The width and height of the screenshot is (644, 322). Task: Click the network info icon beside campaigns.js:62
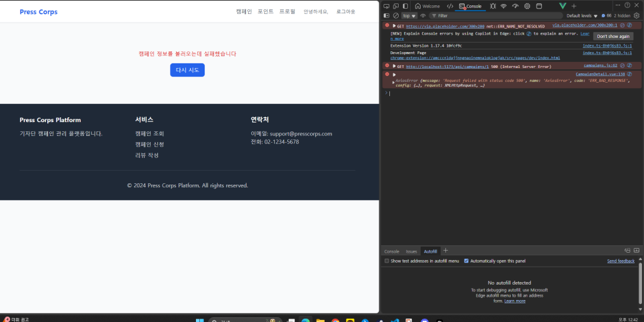click(x=622, y=65)
